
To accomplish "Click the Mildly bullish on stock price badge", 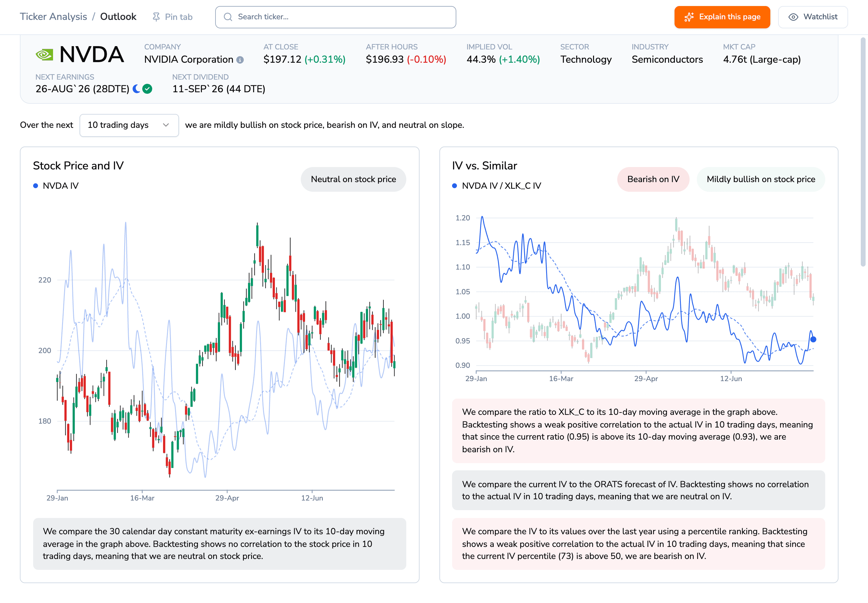I will [761, 179].
